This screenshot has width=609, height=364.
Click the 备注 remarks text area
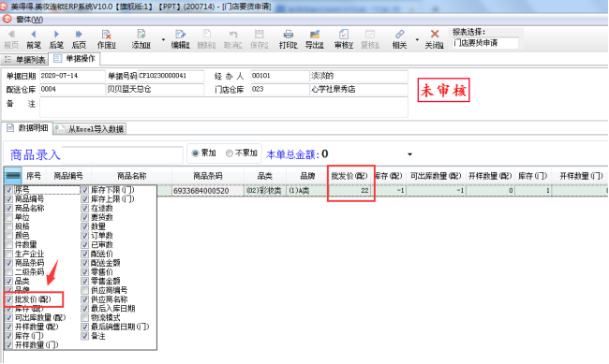(224, 107)
